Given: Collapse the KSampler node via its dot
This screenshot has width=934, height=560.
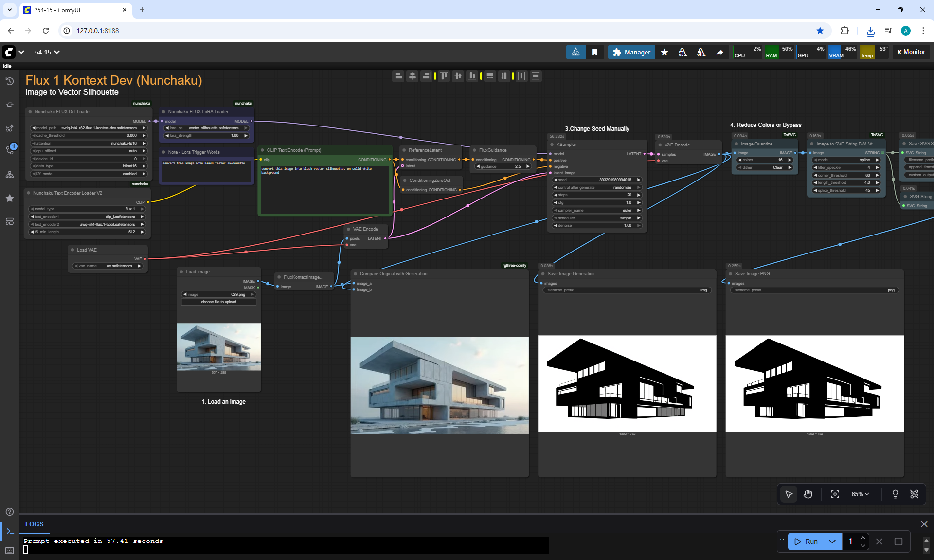Looking at the screenshot, I should tap(552, 145).
